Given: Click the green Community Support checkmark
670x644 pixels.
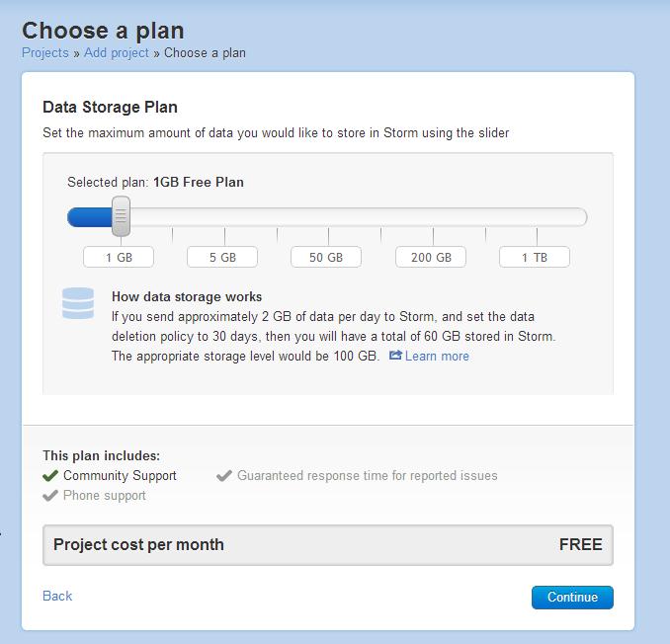Looking at the screenshot, I should point(50,475).
